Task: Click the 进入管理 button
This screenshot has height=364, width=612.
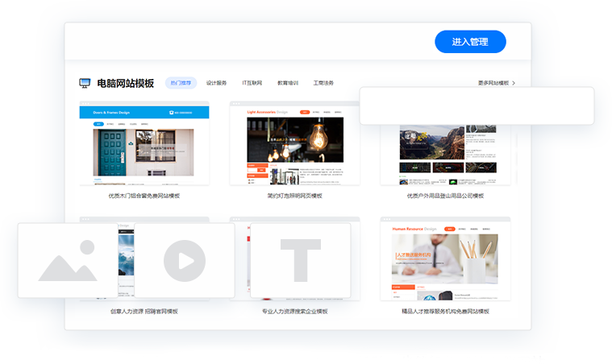Action: [x=470, y=42]
